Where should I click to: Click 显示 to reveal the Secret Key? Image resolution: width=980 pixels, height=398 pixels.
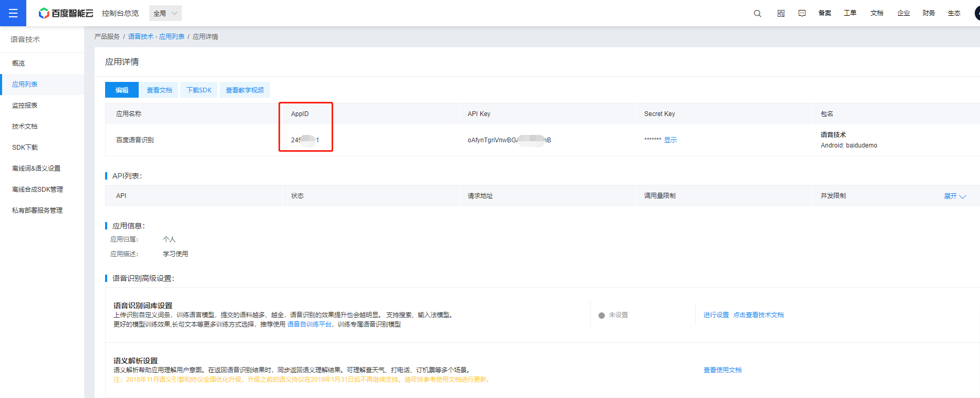pos(670,140)
